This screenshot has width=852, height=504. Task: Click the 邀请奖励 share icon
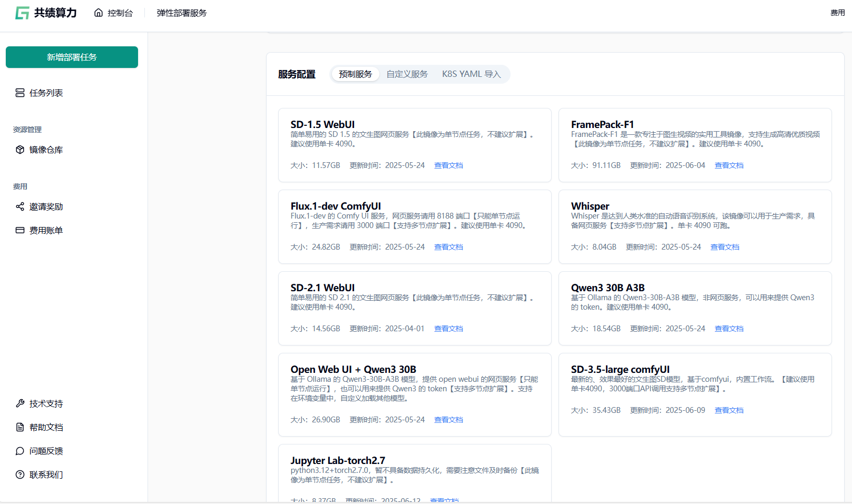click(x=20, y=206)
